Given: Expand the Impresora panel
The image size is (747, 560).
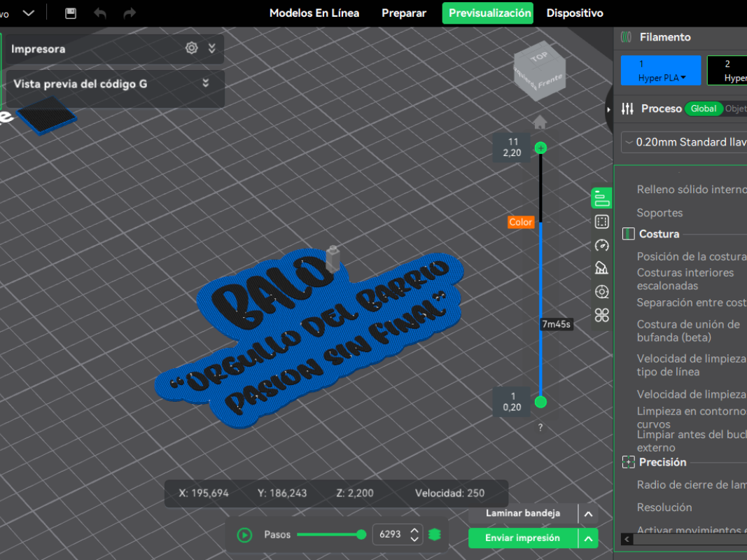Looking at the screenshot, I should point(212,48).
